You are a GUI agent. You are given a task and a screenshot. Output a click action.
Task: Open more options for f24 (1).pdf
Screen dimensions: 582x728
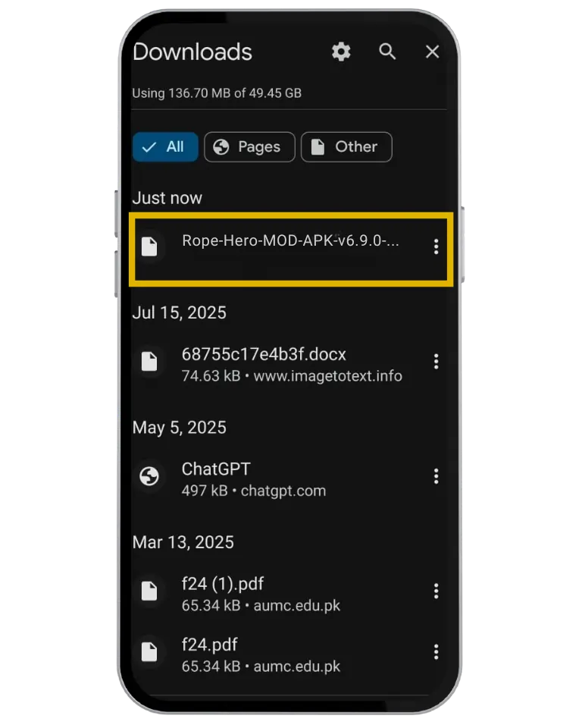click(x=436, y=591)
